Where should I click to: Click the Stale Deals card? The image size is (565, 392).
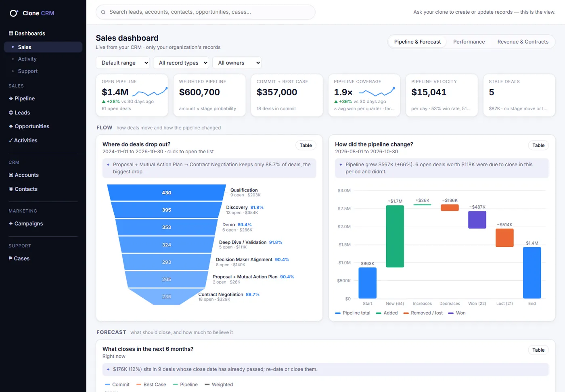(x=519, y=96)
